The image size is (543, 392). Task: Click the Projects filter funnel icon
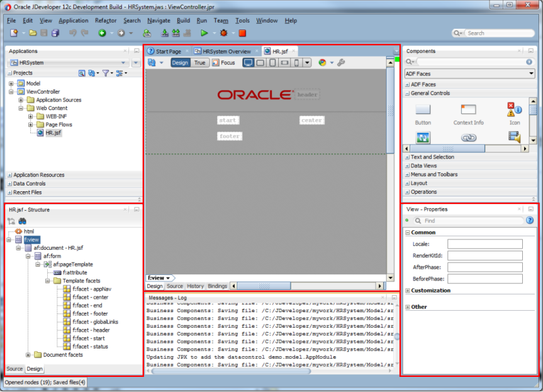(x=106, y=73)
